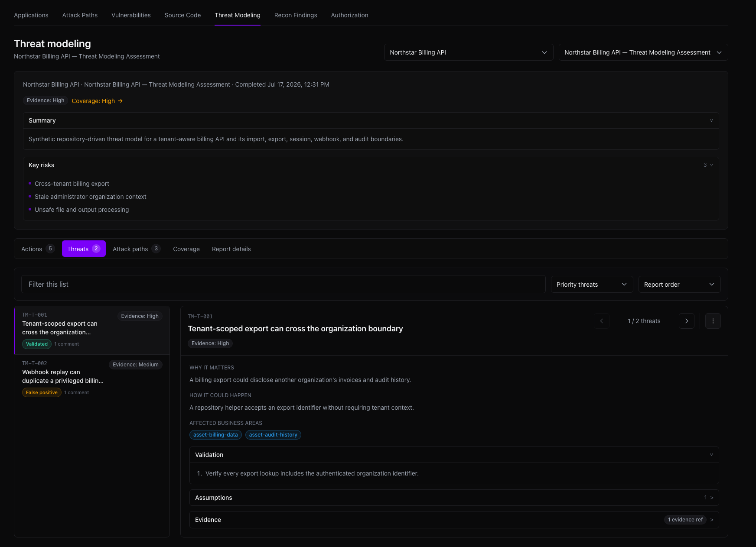Screen dimensions: 756x547
Task: Open the Threat Modeling Assessment dropdown
Action: point(643,52)
